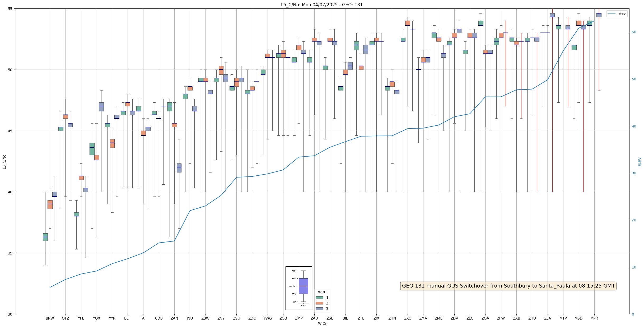Click the BRW label on x-axis
The width and height of the screenshot is (644, 328).
click(x=50, y=318)
